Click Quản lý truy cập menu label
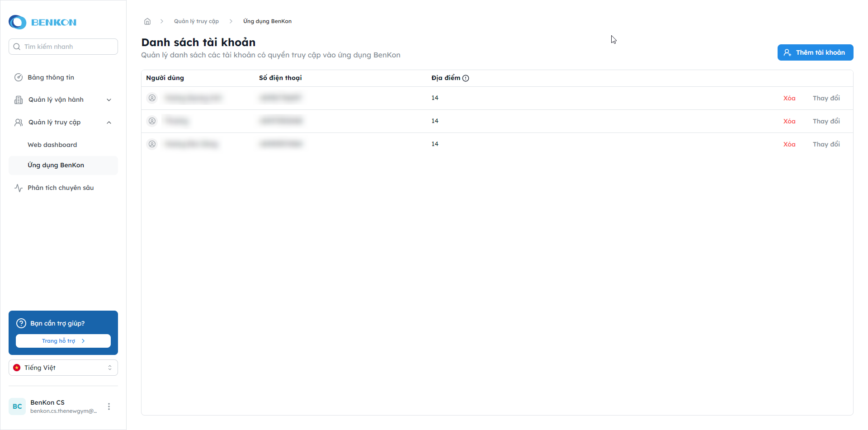 55,123
